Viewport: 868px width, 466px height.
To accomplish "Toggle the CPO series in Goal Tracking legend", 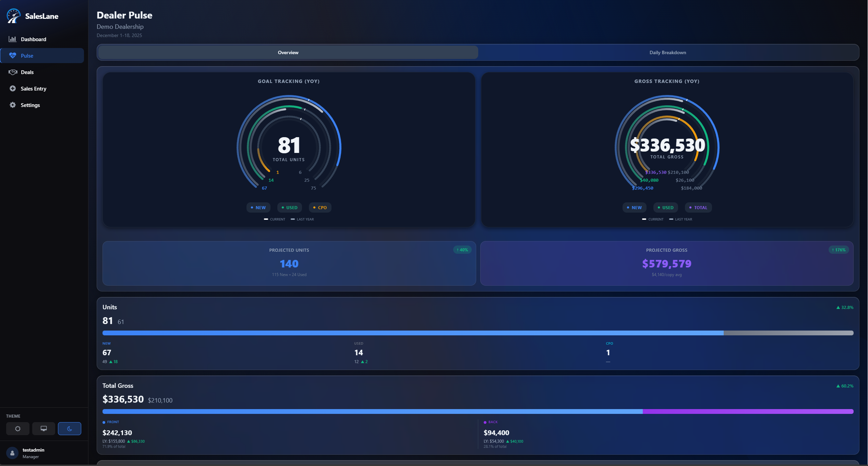I will 320,207.
